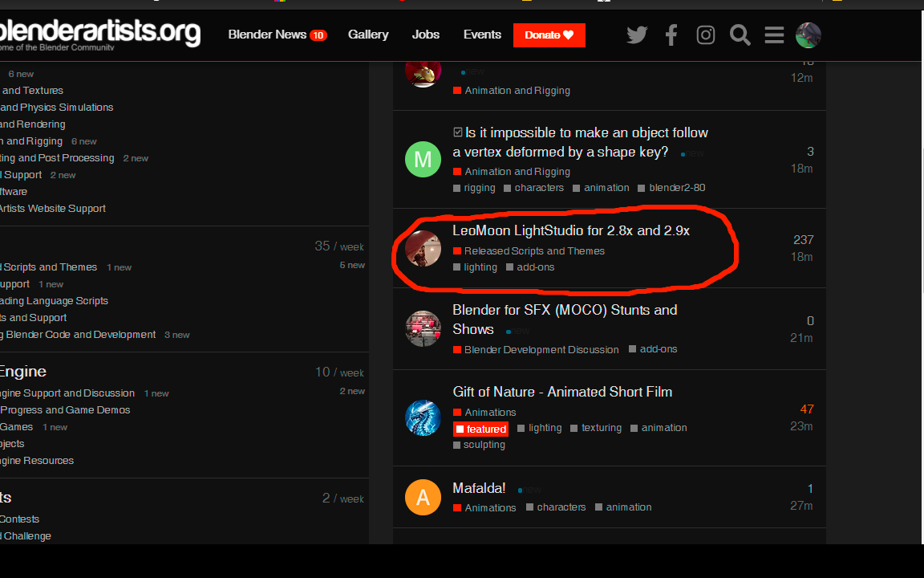Open Gift of Nature short film topic
The height and width of the screenshot is (578, 924).
pyautogui.click(x=562, y=392)
